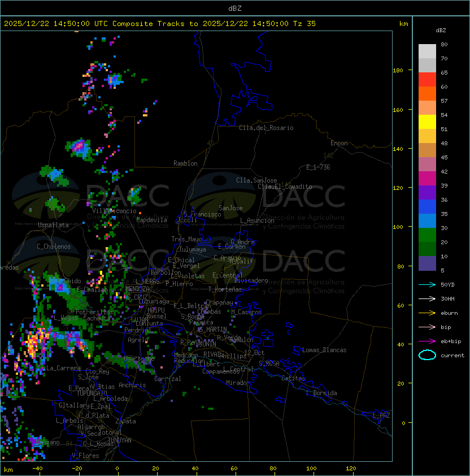Screen dimensions: 470x476
Task: Click the 'Lomas_Blancas' map label
Action: tap(324, 350)
